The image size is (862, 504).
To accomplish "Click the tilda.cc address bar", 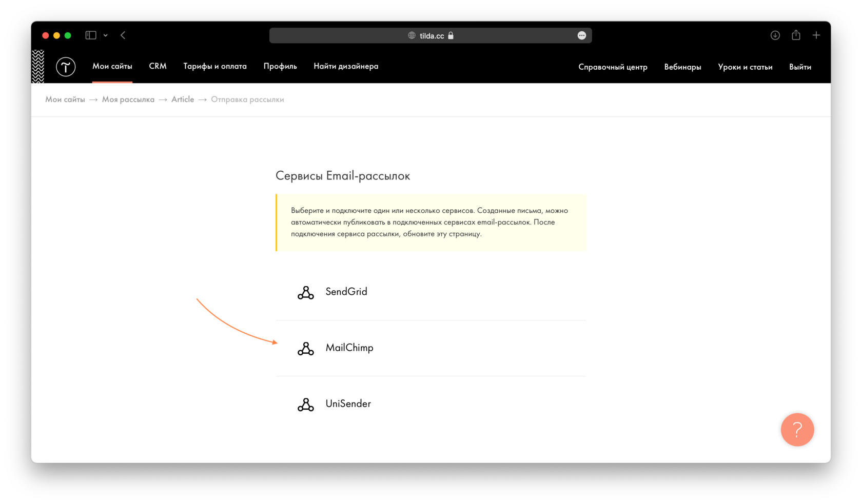I will 430,35.
